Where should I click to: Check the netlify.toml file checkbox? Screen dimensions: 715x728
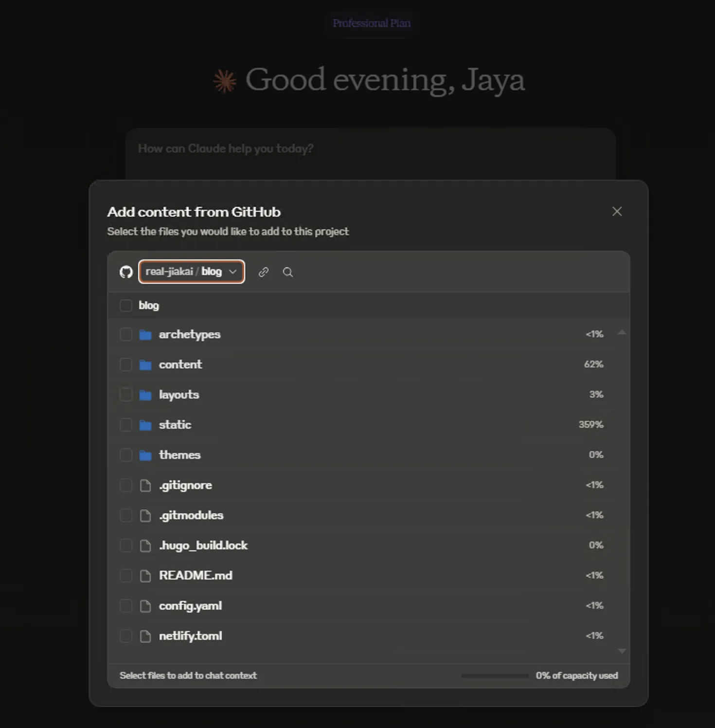[126, 636]
